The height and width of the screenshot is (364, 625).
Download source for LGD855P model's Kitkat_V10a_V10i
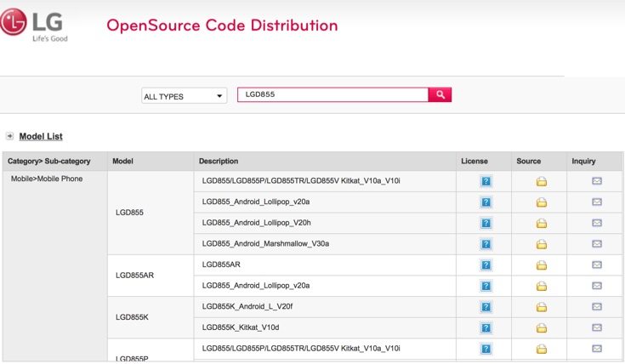pos(542,349)
